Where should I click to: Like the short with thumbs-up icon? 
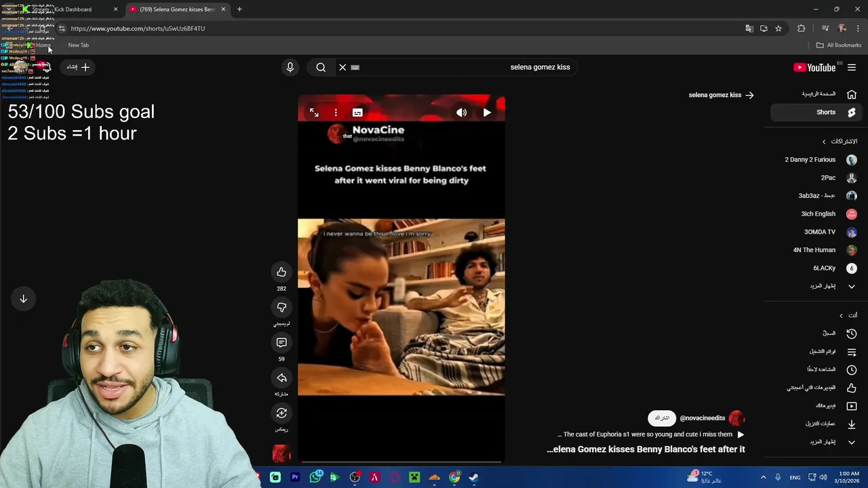point(281,272)
